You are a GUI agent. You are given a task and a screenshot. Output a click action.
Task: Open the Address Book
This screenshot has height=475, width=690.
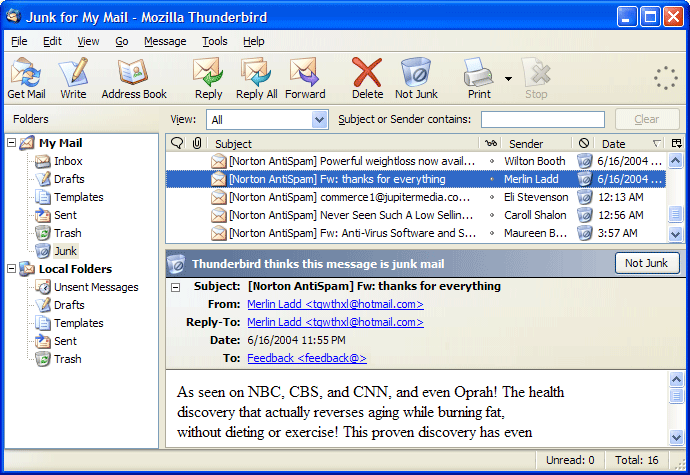[x=134, y=78]
